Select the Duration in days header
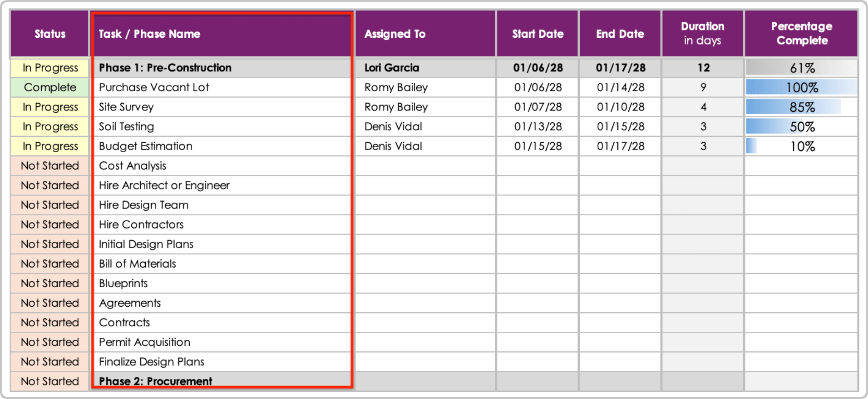Screen dimensions: 868x399 pos(702,33)
